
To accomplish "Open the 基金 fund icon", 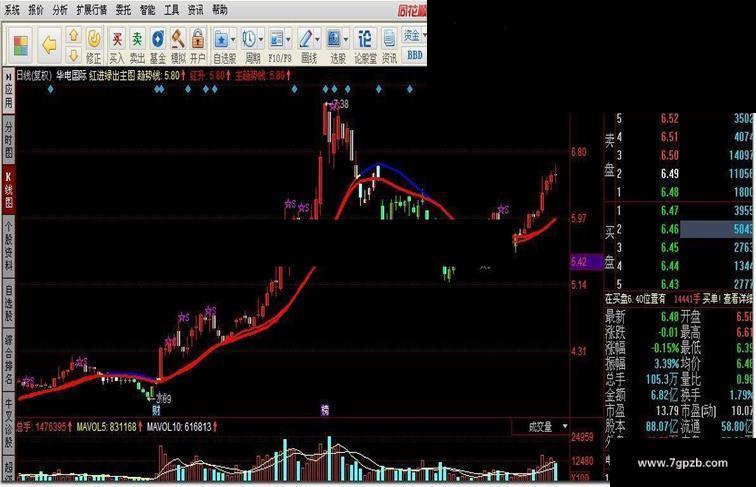I will 158,46.
